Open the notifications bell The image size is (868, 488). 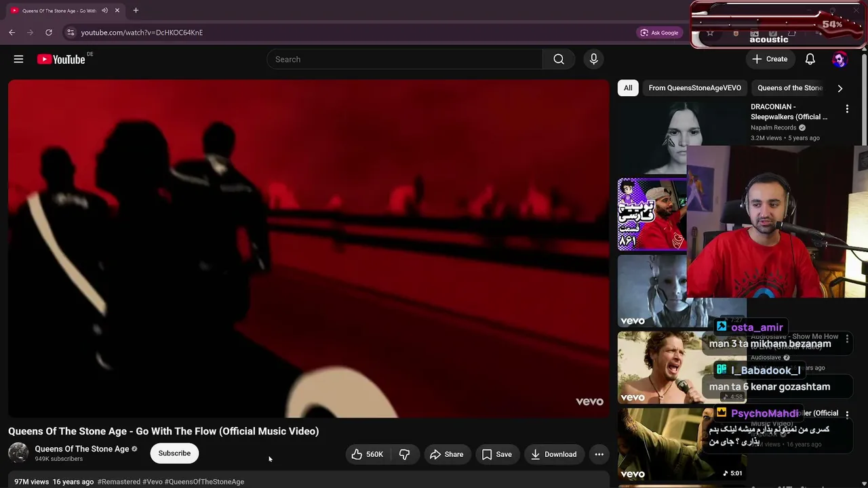click(810, 59)
